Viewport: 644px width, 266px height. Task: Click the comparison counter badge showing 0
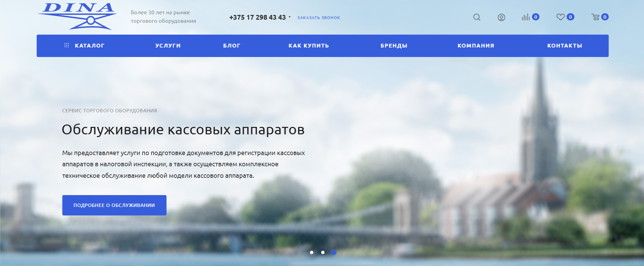pos(536,17)
